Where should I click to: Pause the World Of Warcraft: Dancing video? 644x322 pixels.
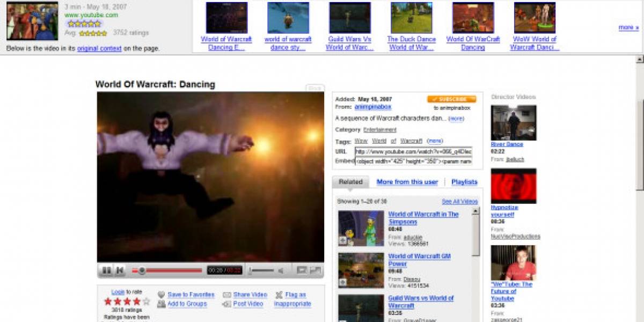click(107, 270)
